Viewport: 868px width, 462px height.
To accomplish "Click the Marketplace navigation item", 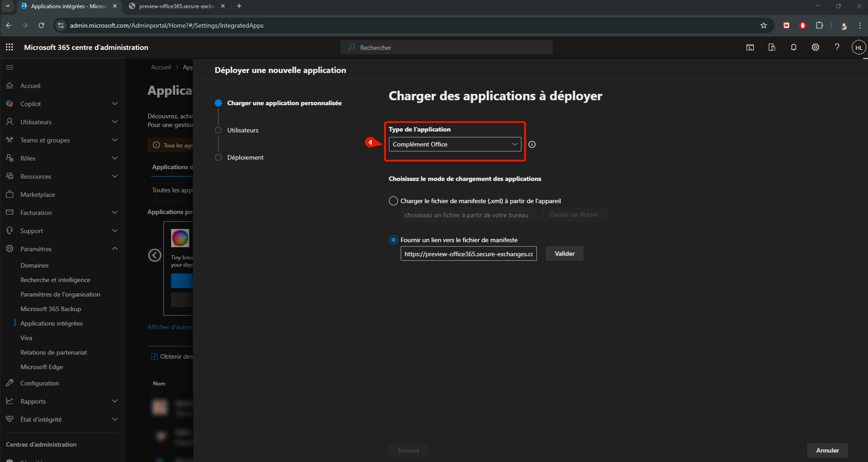I will pos(38,194).
